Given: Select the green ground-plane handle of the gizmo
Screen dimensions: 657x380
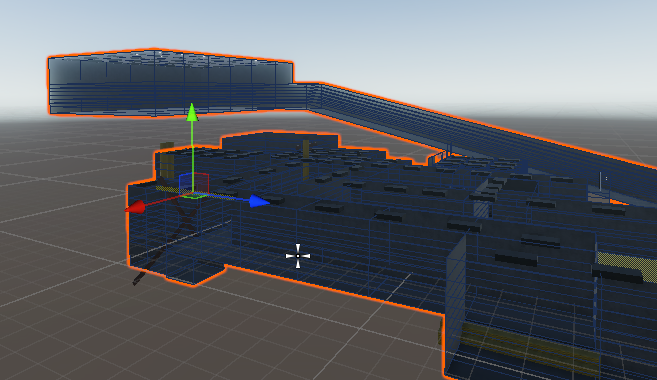Looking at the screenshot, I should [194, 195].
